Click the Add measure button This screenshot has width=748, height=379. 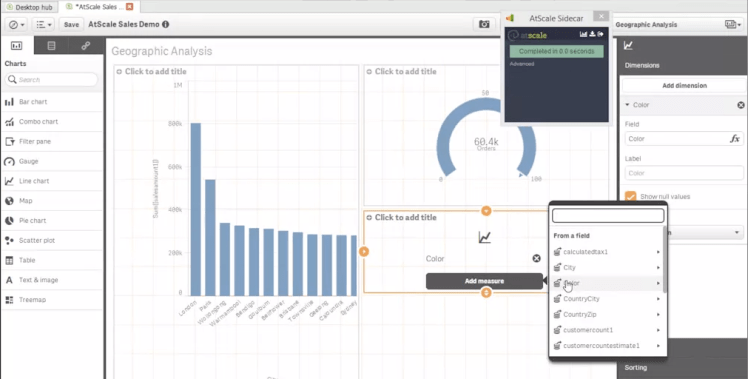click(x=484, y=281)
